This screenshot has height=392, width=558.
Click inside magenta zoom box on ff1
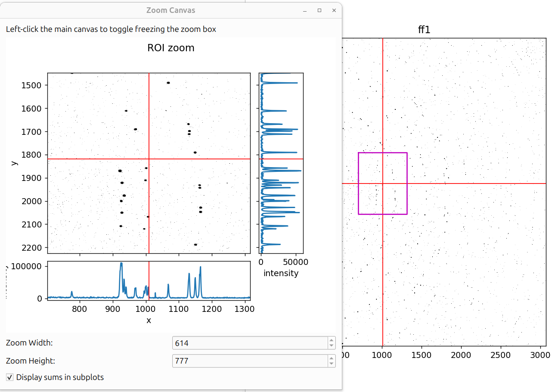382,184
